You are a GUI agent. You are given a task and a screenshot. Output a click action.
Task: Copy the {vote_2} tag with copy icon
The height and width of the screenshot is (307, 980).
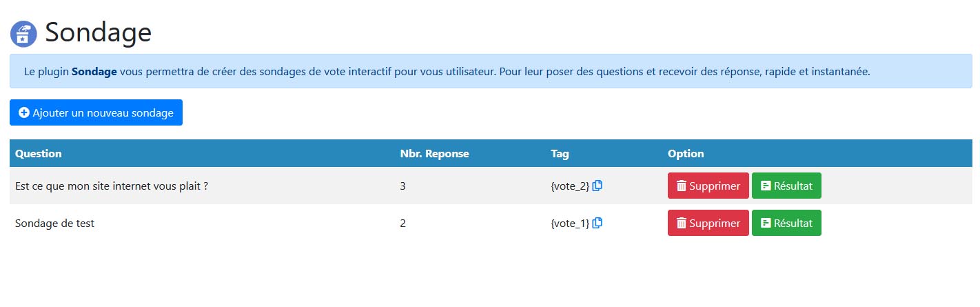coord(598,186)
